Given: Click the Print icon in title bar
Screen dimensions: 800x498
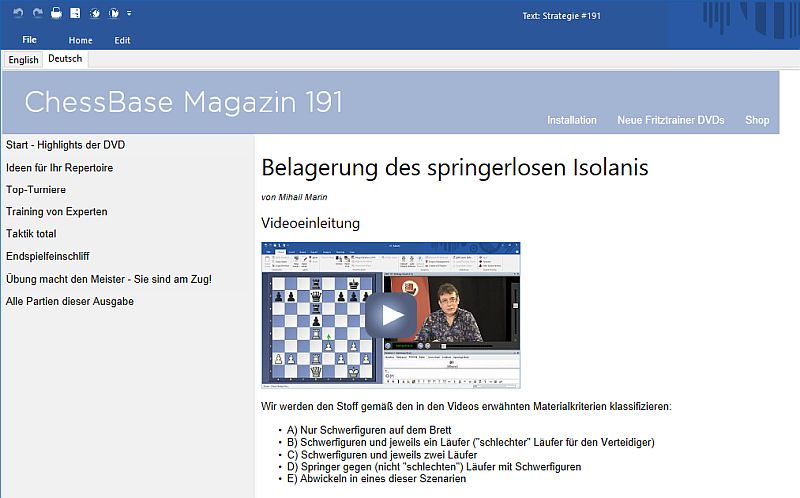Looking at the screenshot, I should pos(56,14).
